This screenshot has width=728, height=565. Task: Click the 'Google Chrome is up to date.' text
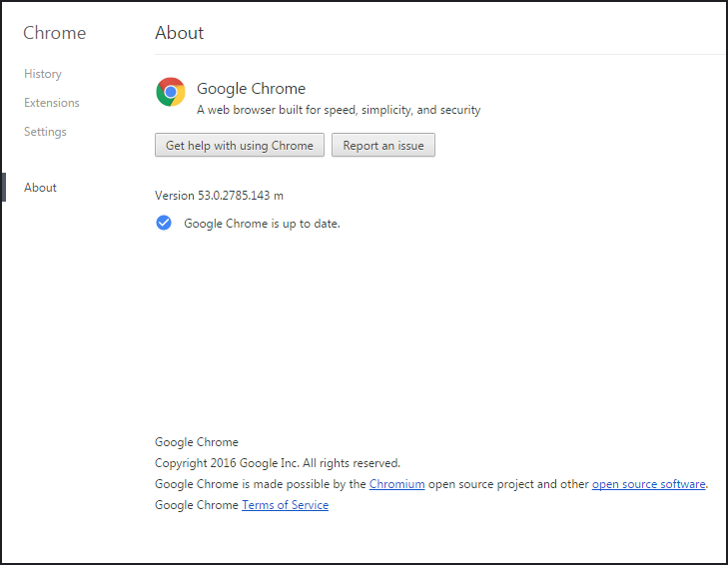(262, 224)
